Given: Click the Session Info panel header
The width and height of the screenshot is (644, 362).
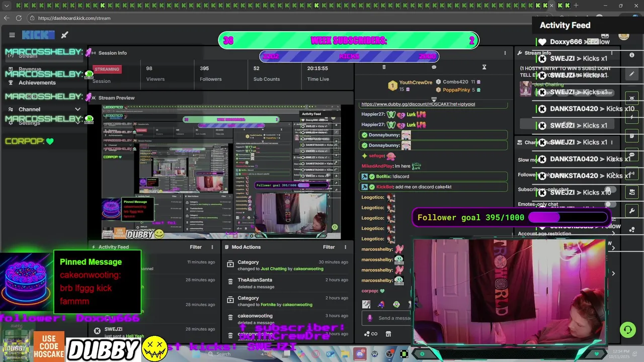Looking at the screenshot, I should pos(221,53).
